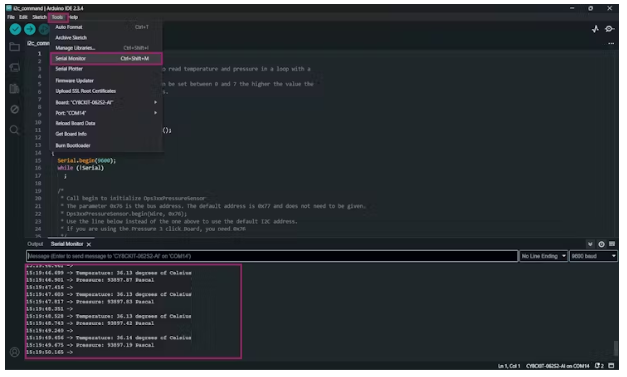Viewport: 627px width, 377px height.
Task: Open the editor tab overflow ellipsis
Action: coord(611,43)
